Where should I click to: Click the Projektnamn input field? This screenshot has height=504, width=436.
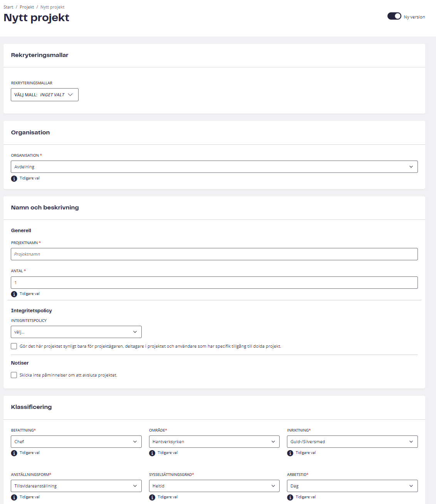coord(214,254)
